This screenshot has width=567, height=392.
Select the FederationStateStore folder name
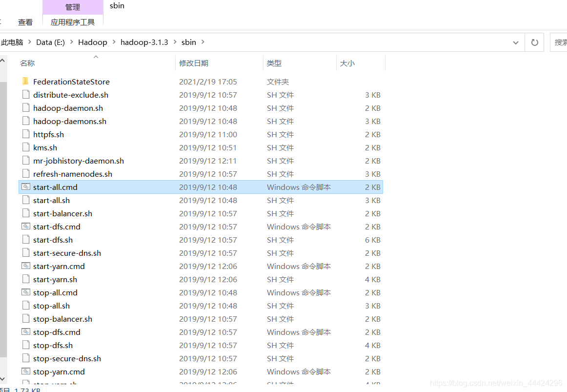pos(71,82)
